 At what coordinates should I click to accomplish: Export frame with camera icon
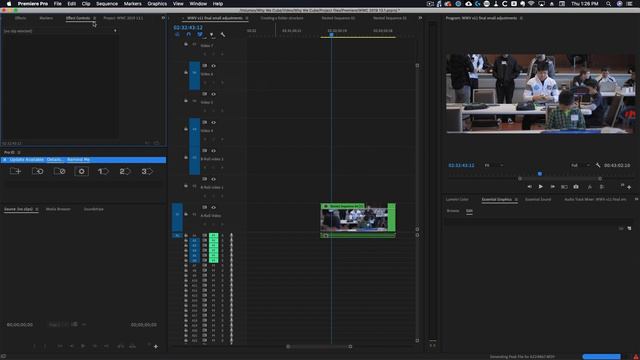pyautogui.click(x=576, y=187)
